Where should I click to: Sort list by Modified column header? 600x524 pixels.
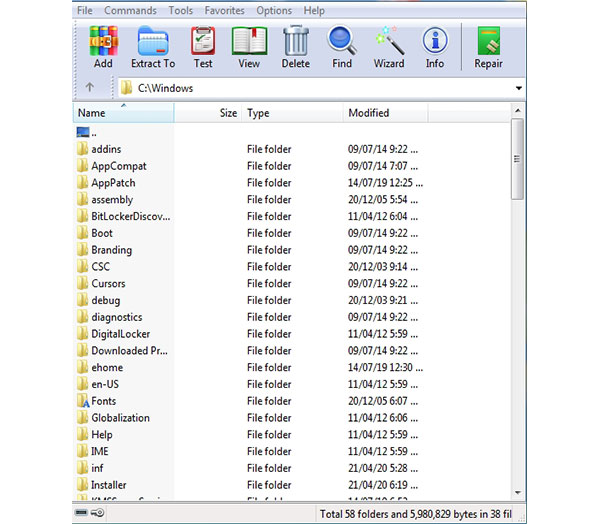pos(385,113)
